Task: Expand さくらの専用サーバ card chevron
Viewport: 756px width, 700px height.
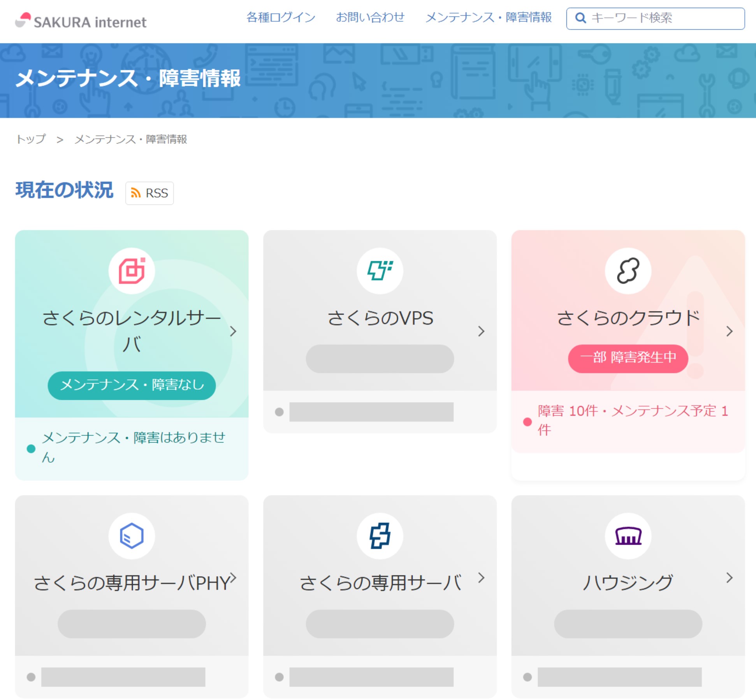Action: [481, 578]
